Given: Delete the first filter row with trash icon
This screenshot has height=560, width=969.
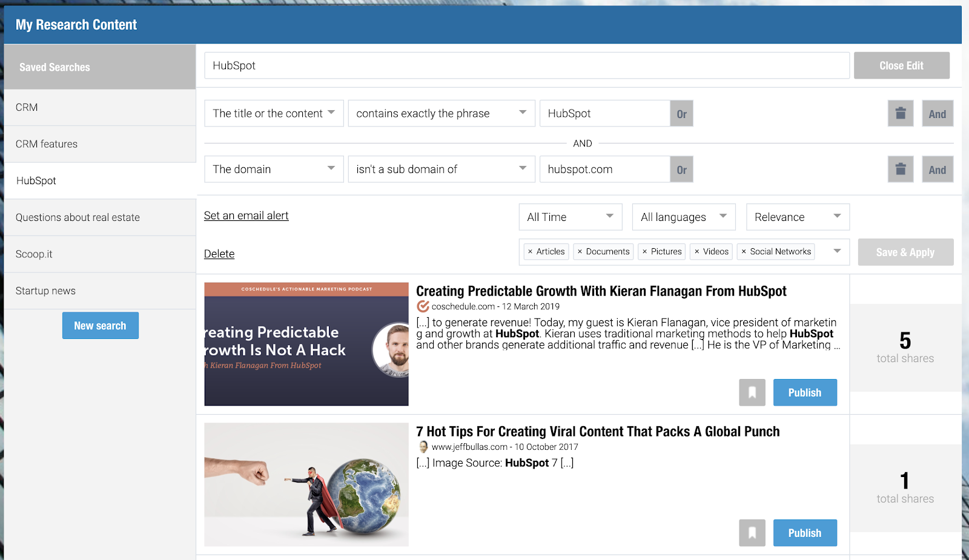Looking at the screenshot, I should coord(901,113).
